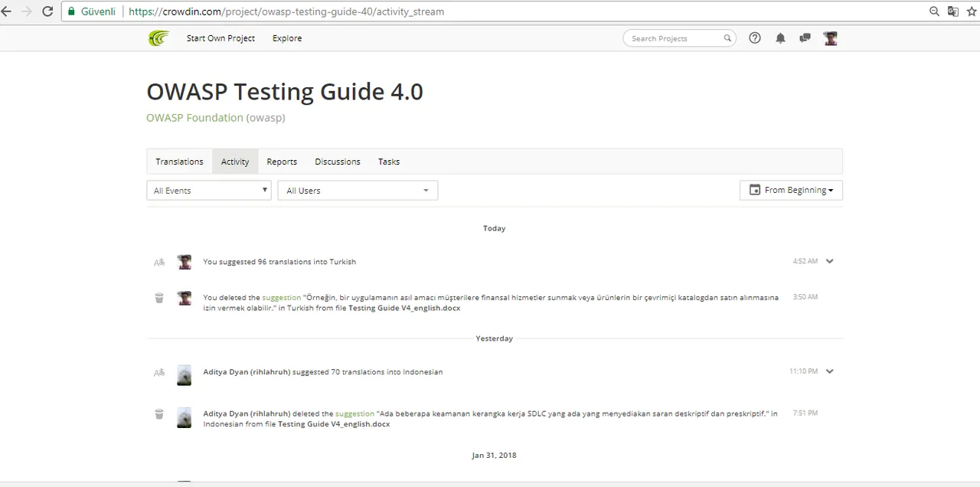Click the browser zoom magnifier icon

(935, 11)
